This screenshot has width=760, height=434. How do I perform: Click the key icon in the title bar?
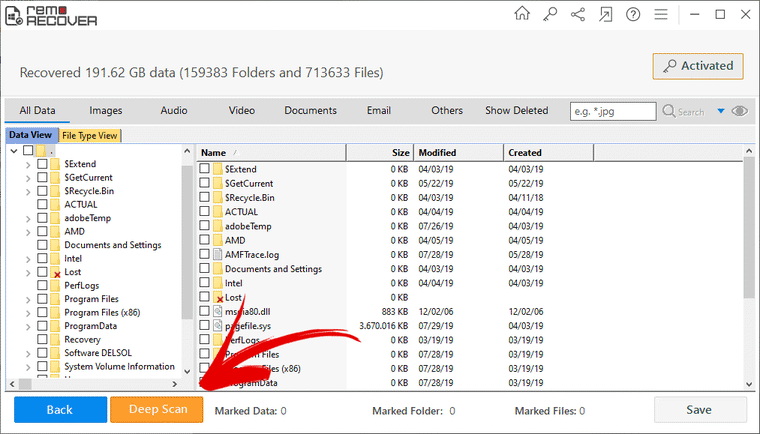pos(550,14)
